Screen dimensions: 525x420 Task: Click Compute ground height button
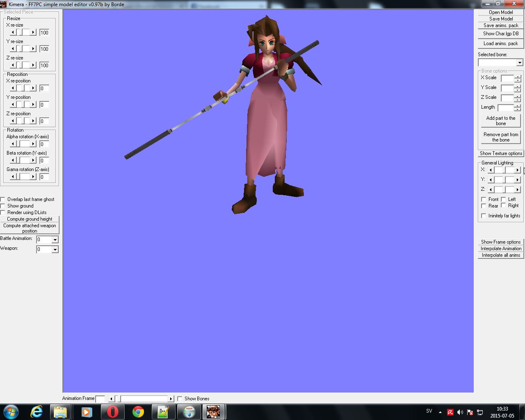[30, 219]
